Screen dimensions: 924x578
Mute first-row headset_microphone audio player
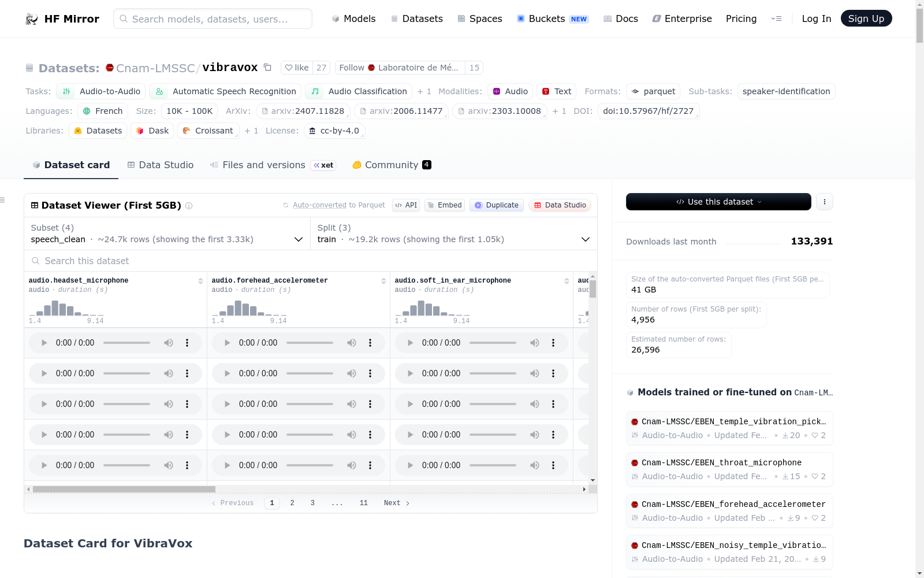click(169, 343)
